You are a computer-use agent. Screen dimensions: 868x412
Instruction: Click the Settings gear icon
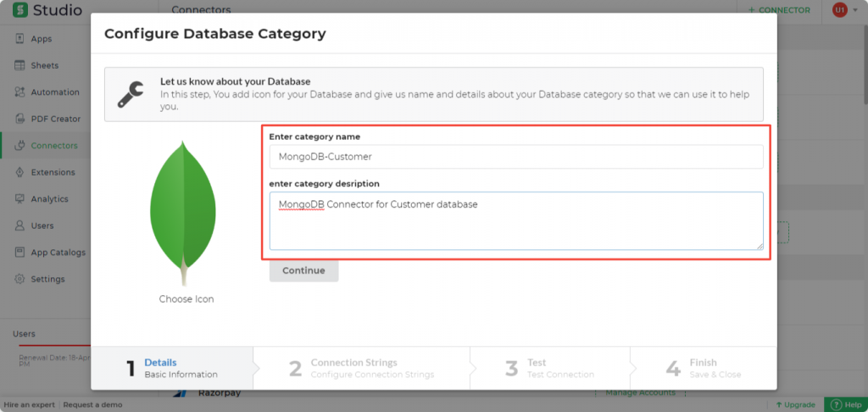(x=19, y=279)
